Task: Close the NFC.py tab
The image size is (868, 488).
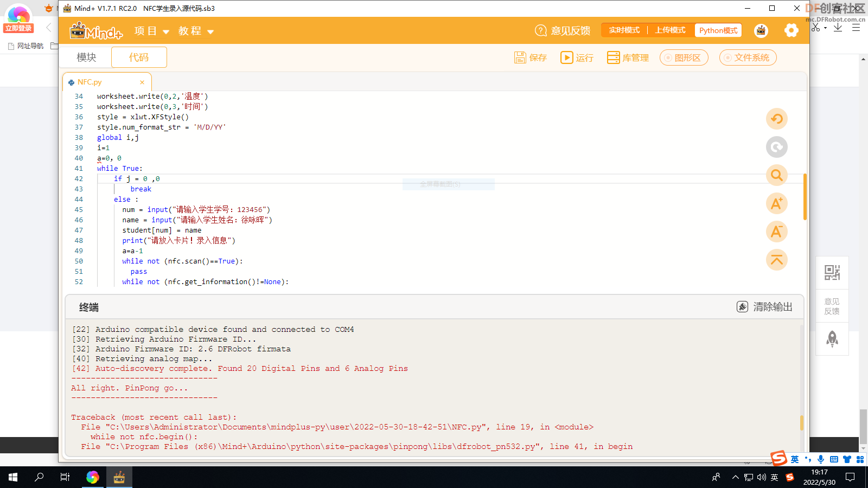Action: pos(142,82)
